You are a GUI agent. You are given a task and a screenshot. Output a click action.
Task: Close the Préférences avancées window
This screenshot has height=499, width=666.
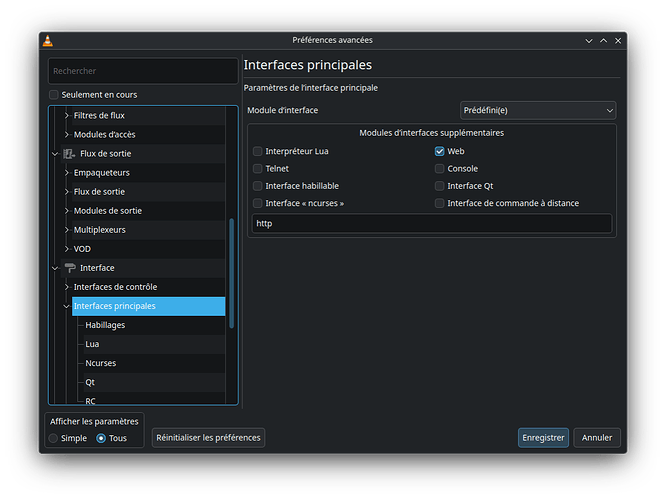(x=618, y=41)
